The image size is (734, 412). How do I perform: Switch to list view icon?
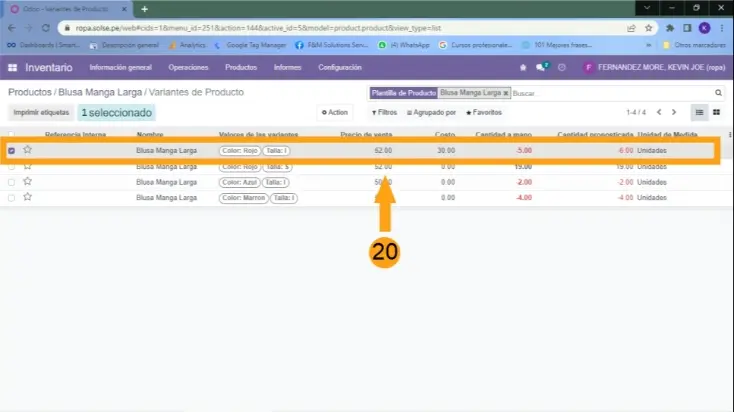pos(699,112)
